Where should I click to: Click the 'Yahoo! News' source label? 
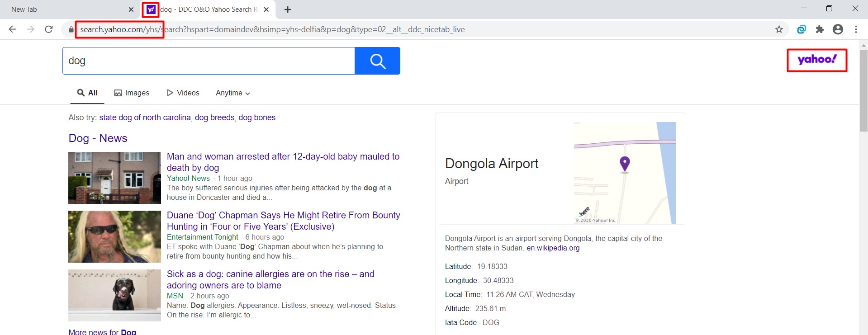point(188,178)
